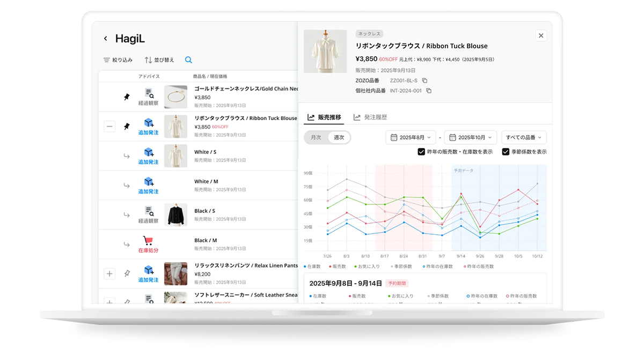
Task: Click the ¥8,200 price of Relax Linen Pants
Action: pyautogui.click(x=202, y=274)
